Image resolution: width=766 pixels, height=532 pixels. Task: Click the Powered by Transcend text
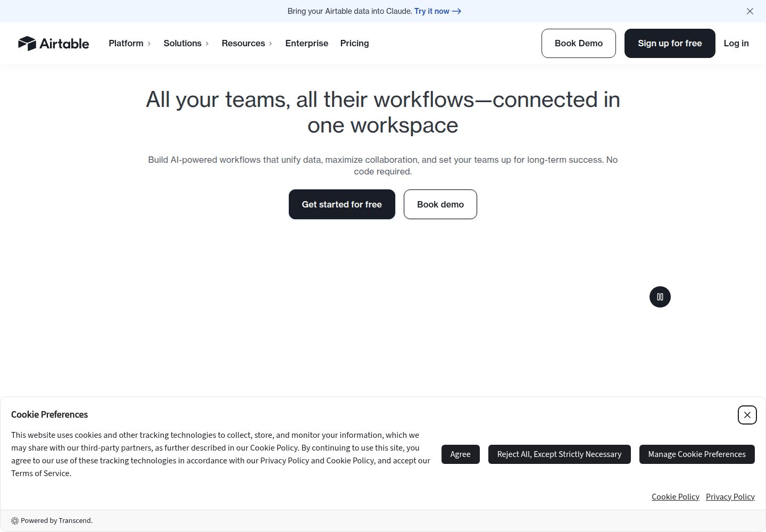pyautogui.click(x=56, y=521)
